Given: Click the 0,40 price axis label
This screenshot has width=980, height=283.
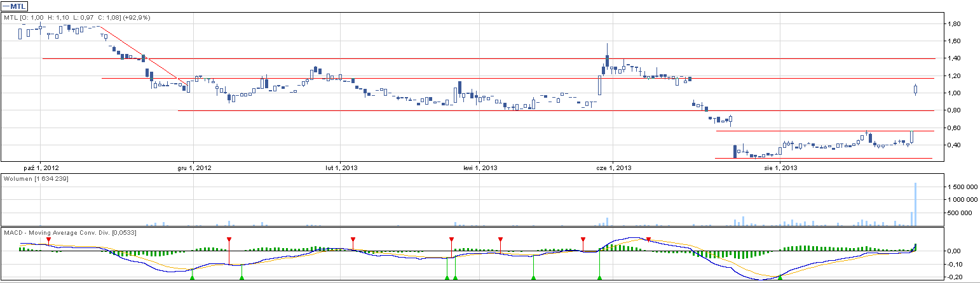Looking at the screenshot, I should click(953, 145).
